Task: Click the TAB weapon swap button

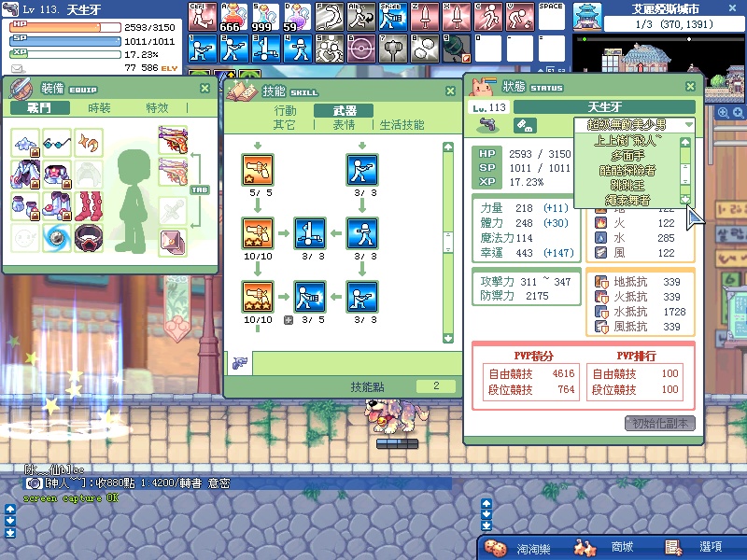Action: (200, 189)
